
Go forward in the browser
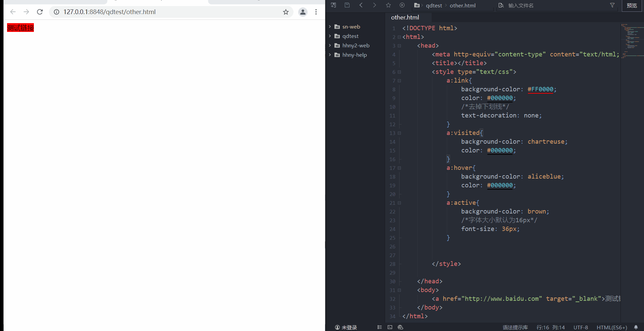26,12
